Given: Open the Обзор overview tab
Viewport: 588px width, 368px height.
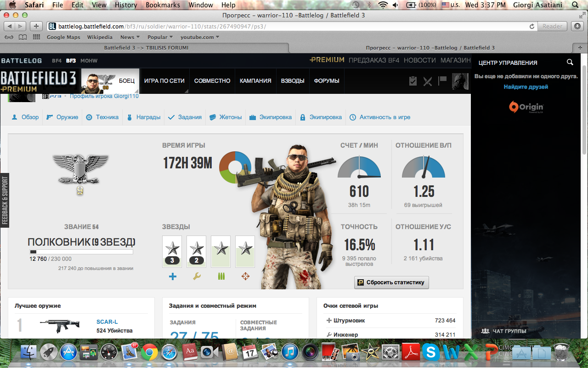Looking at the screenshot, I should tap(25, 117).
